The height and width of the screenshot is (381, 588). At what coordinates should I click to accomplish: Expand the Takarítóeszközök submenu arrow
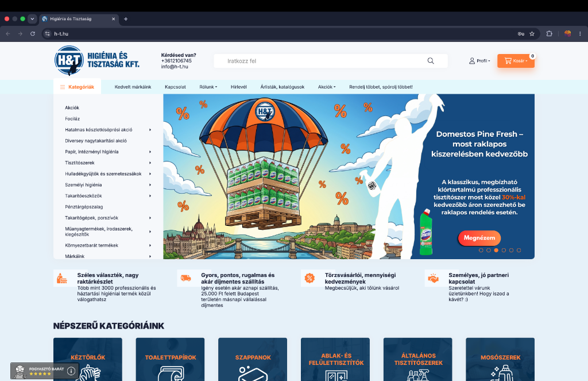[150, 196]
